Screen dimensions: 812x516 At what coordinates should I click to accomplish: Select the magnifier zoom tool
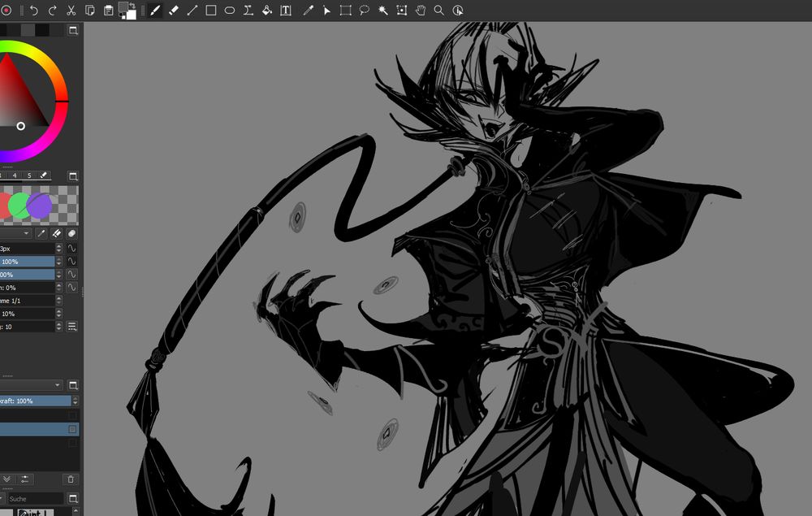tap(438, 11)
